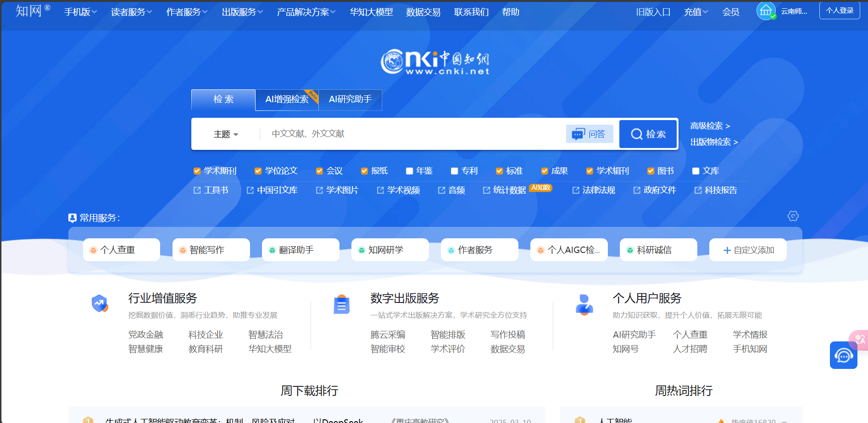Viewport: 868px width, 423px height.
Task: Check the 年鉴 checkbox
Action: point(409,171)
